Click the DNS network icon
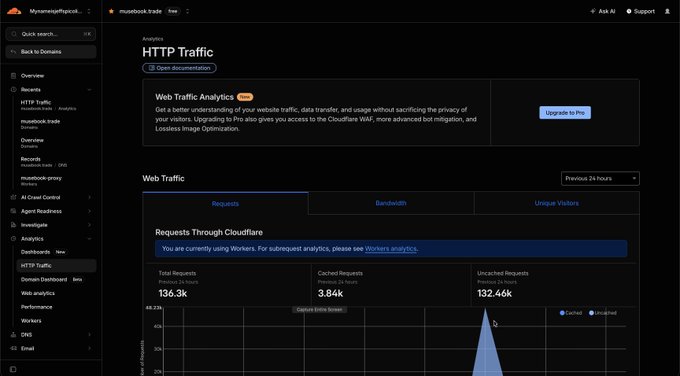 pos(13,334)
